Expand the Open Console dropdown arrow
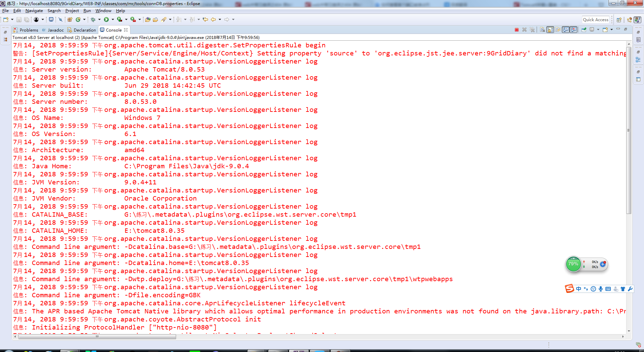 [x=611, y=30]
